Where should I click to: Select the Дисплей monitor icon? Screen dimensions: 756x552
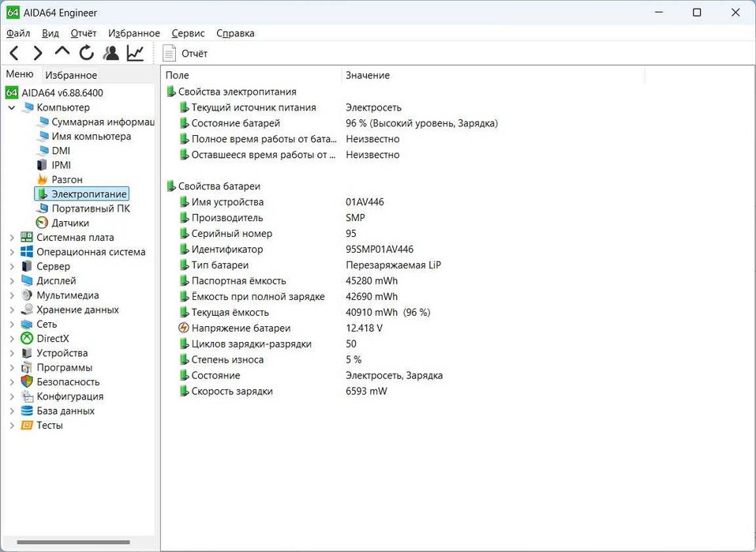coord(27,281)
